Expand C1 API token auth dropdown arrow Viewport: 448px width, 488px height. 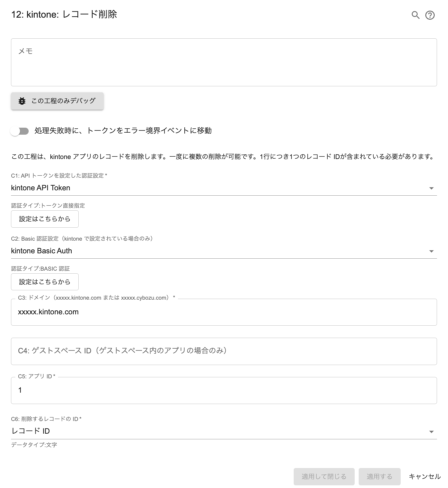(x=431, y=188)
